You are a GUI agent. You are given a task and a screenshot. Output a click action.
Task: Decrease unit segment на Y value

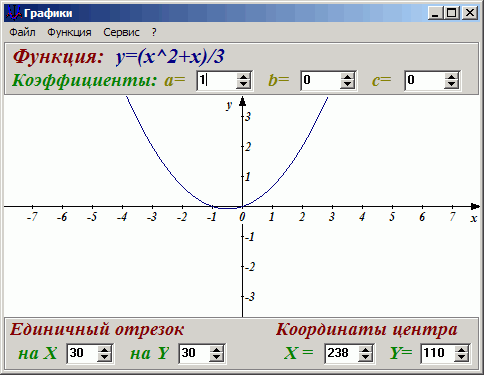coord(216,358)
